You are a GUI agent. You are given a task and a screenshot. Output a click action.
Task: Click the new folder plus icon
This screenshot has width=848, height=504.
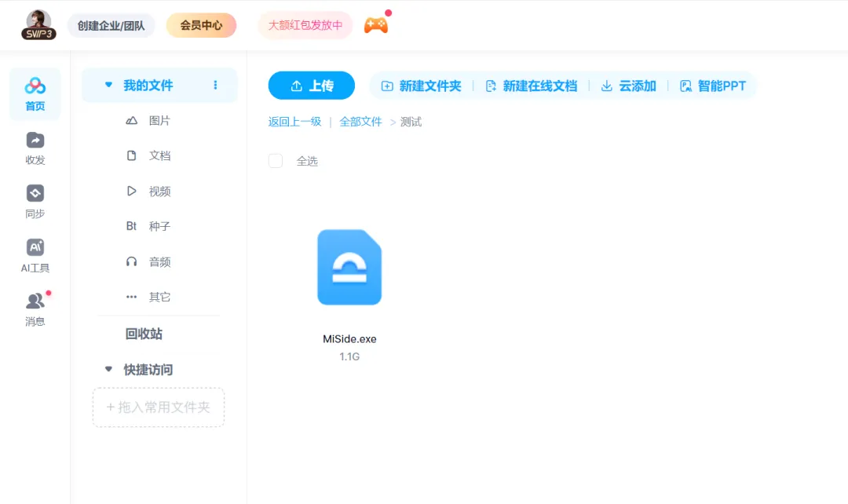[387, 86]
